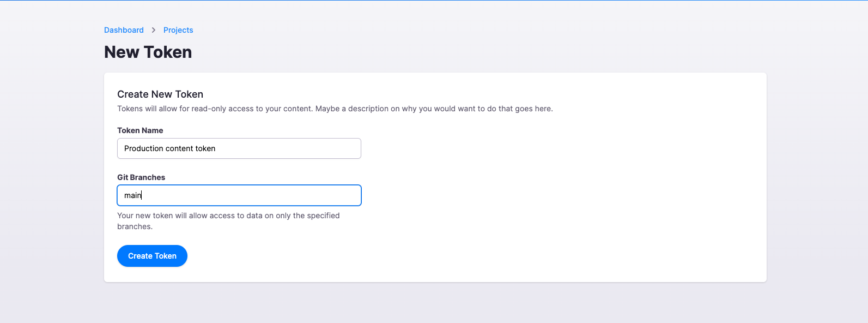Place cursor on 'Production content token' text
Screen dimensions: 868x323
pyautogui.click(x=169, y=148)
